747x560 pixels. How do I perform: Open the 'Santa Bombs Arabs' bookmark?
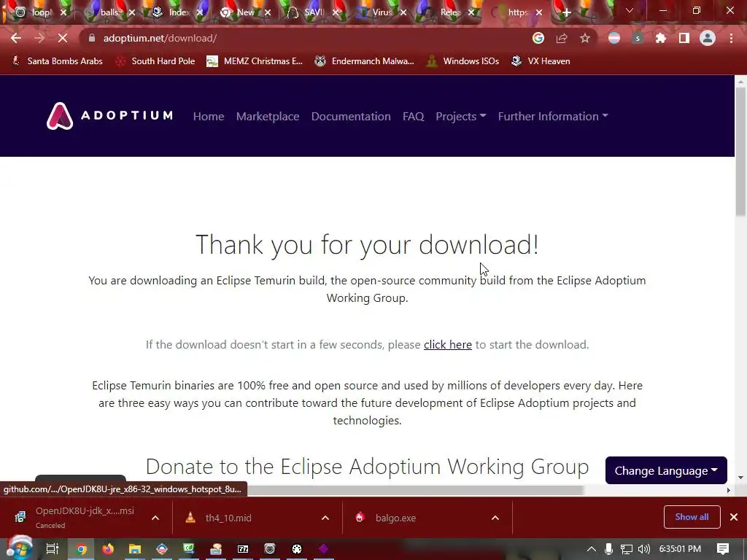point(57,61)
